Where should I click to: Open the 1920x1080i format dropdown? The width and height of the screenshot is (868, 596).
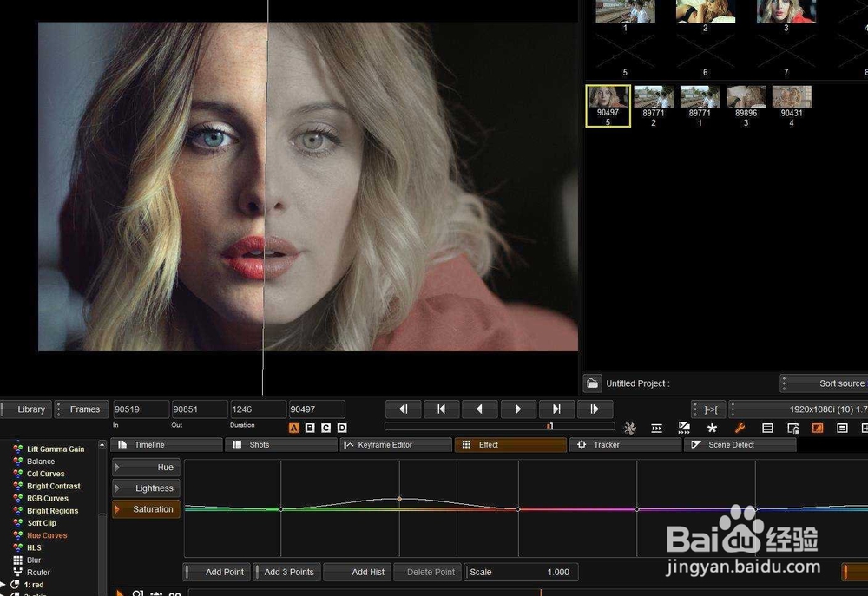(x=799, y=409)
